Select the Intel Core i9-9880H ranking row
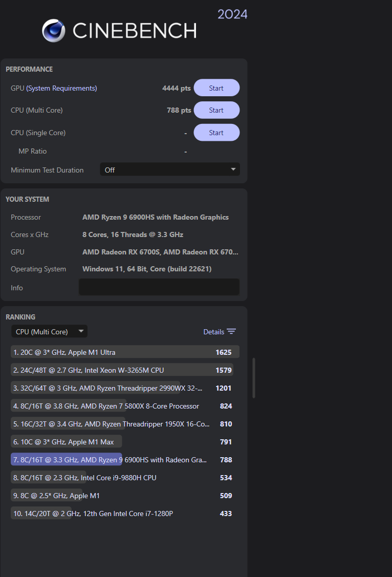Viewport: 392px width, 577px height. (x=125, y=478)
